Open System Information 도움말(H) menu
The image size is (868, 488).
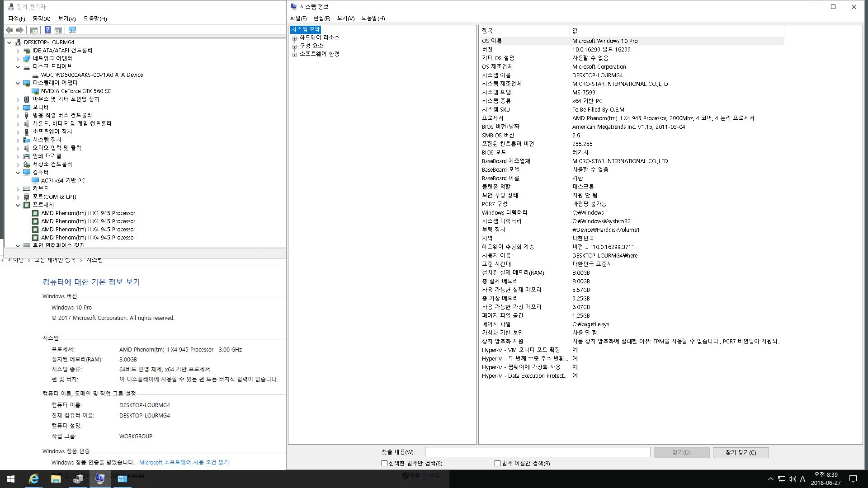[x=373, y=18]
